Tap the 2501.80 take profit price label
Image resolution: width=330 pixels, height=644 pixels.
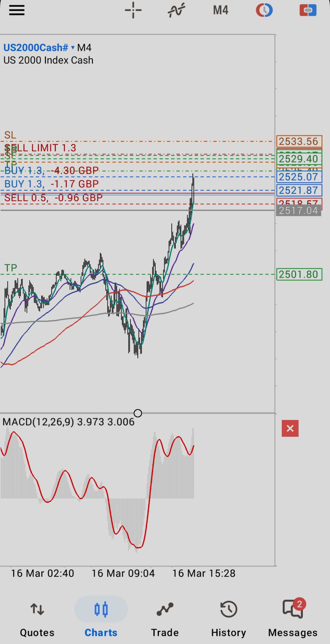click(299, 274)
